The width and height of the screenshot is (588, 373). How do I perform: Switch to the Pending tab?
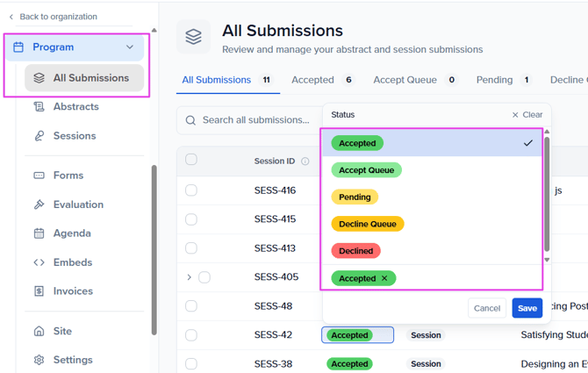pos(494,80)
